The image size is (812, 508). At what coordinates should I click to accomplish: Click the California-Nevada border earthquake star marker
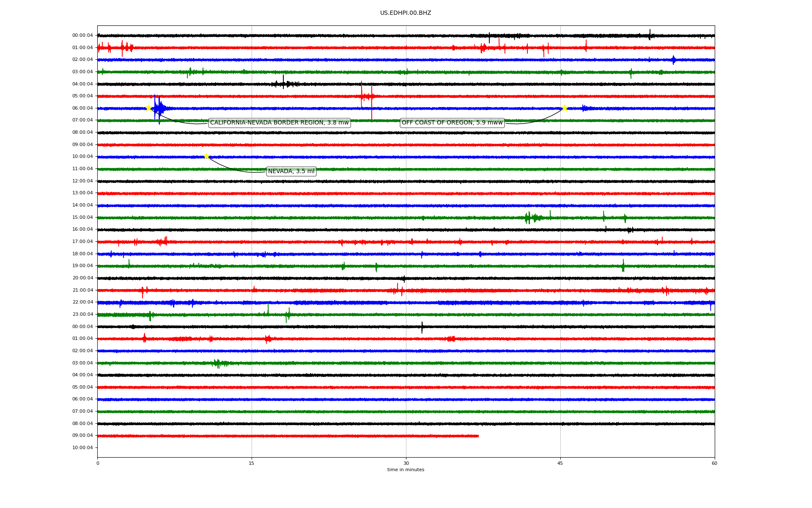pos(148,108)
